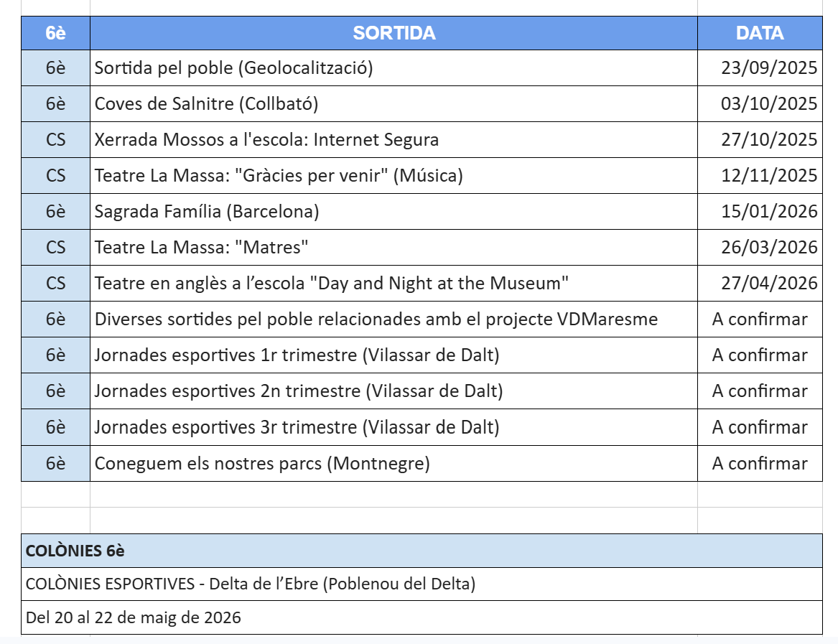Click the SORTIDA column header
The width and height of the screenshot is (838, 644).
[394, 33]
